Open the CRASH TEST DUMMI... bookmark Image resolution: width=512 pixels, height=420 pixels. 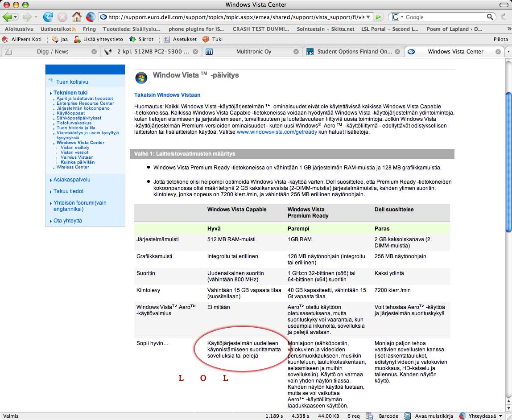[260, 29]
